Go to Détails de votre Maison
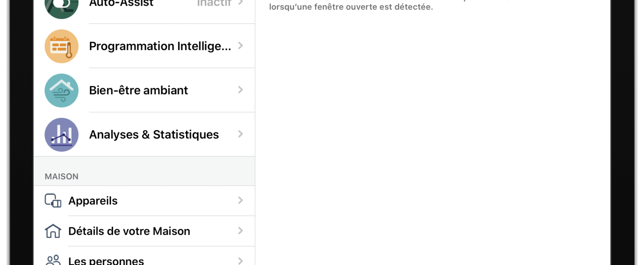Image resolution: width=644 pixels, height=265 pixels. click(144, 231)
